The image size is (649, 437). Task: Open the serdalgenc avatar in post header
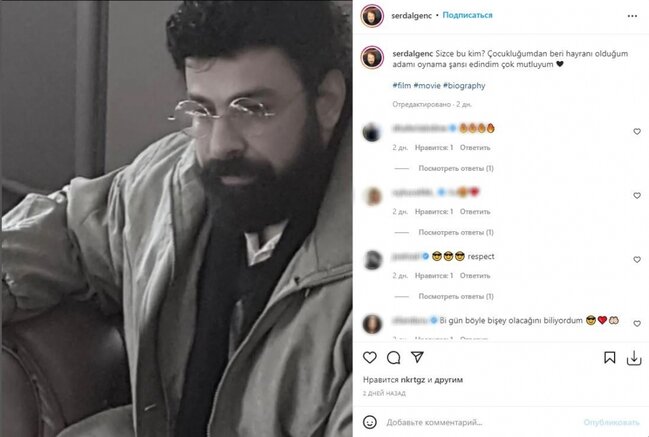point(372,16)
